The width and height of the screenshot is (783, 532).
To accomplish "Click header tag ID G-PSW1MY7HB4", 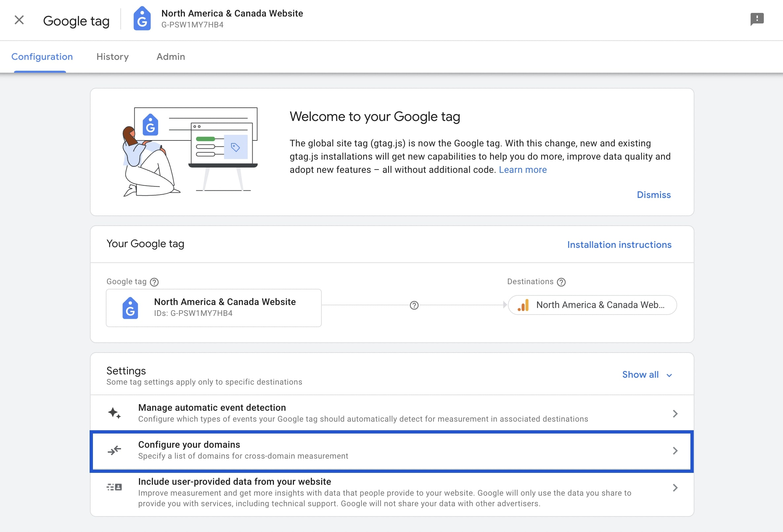I will (192, 25).
